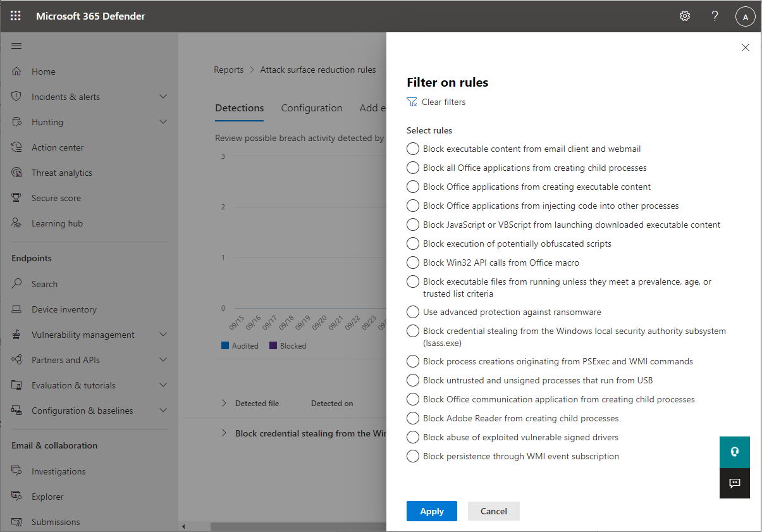Image resolution: width=762 pixels, height=532 pixels.
Task: Open Learning hub icon
Action: pos(17,223)
